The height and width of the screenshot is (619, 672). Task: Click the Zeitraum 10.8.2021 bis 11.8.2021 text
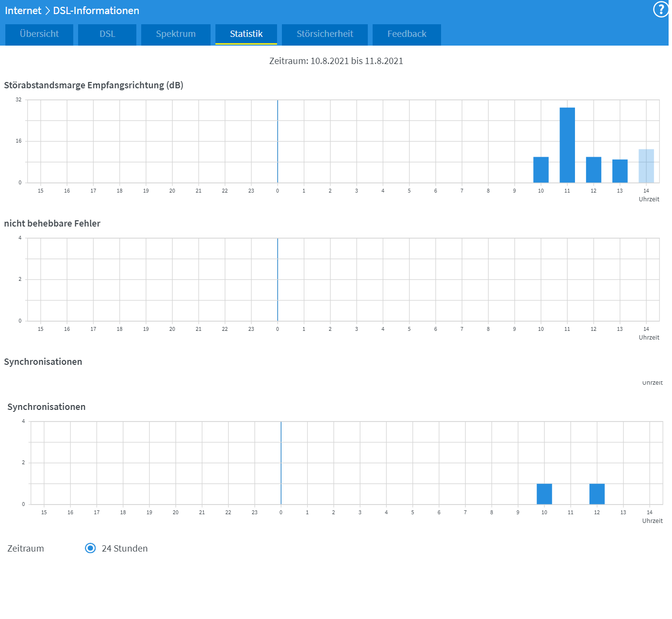(x=336, y=61)
